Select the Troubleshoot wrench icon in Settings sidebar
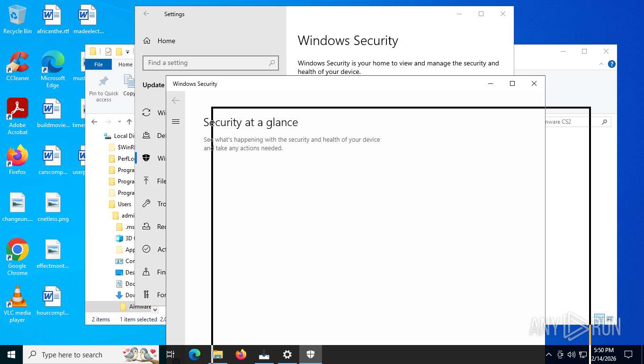 pyautogui.click(x=147, y=203)
